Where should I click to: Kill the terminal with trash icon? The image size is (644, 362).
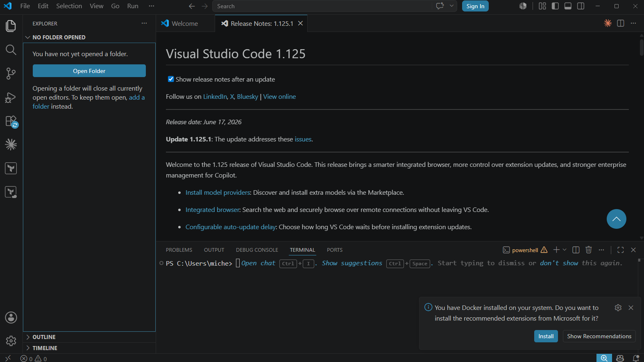tap(589, 250)
